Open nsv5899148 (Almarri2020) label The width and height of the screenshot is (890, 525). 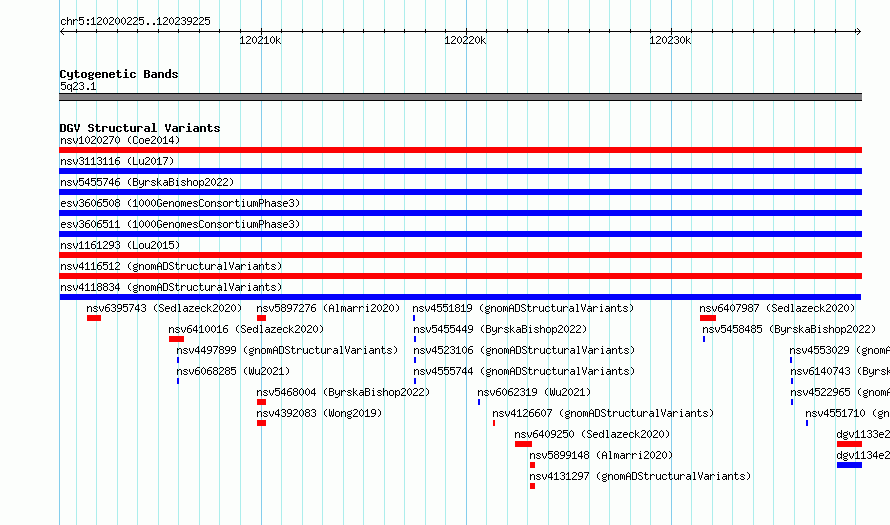[x=601, y=455]
